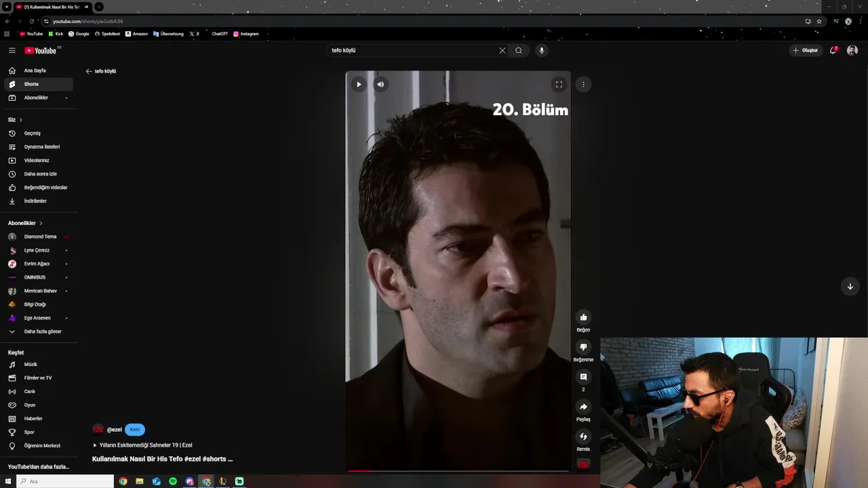
Task: Open the comments on the Short
Action: pyautogui.click(x=583, y=377)
